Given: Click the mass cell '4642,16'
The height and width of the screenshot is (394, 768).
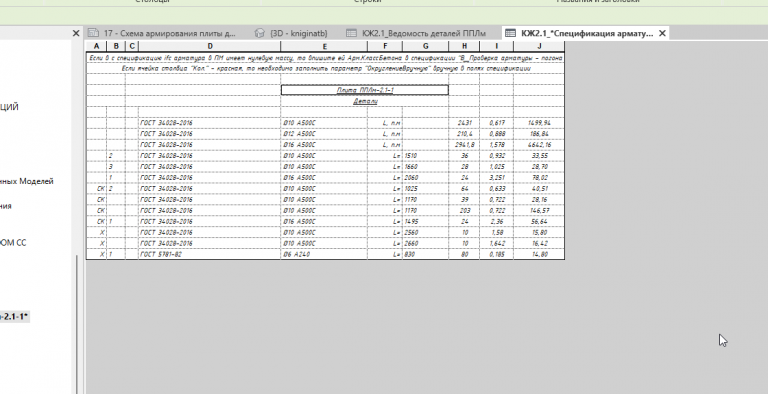Looking at the screenshot, I should tap(539, 145).
